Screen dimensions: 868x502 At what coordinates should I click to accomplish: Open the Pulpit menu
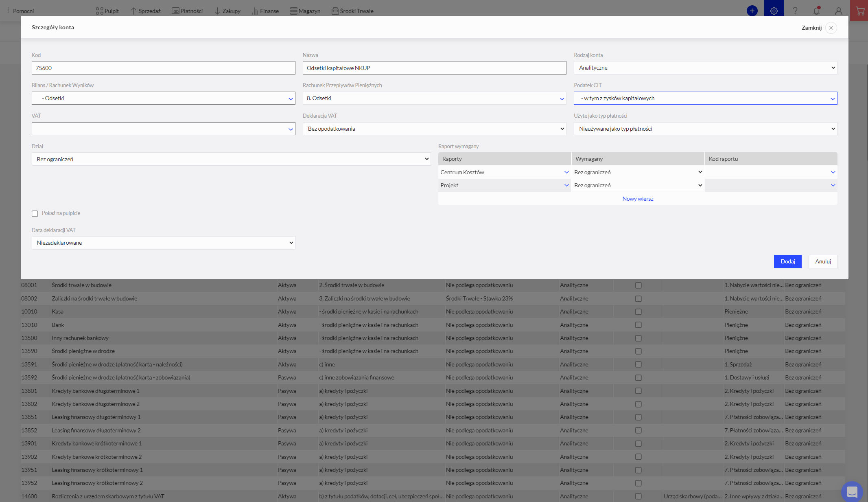tap(107, 11)
